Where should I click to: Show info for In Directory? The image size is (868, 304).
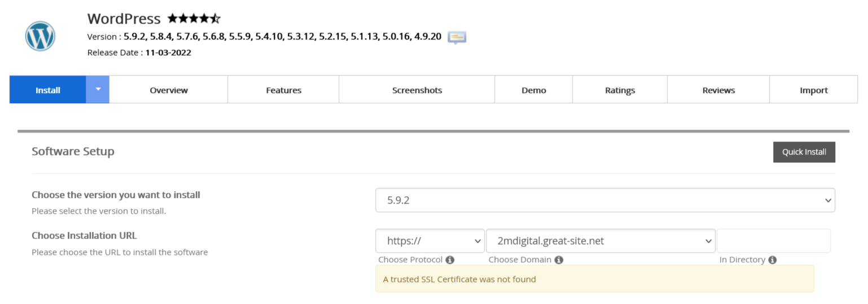772,260
